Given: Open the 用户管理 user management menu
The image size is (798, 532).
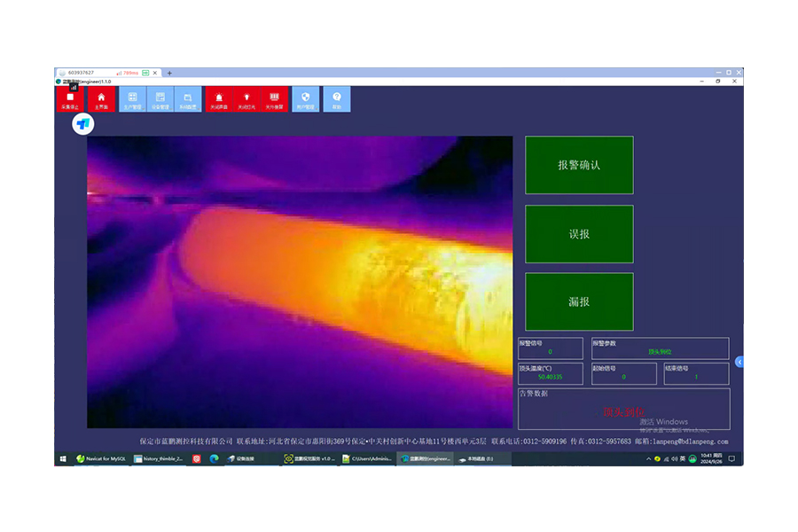Looking at the screenshot, I should 306,99.
